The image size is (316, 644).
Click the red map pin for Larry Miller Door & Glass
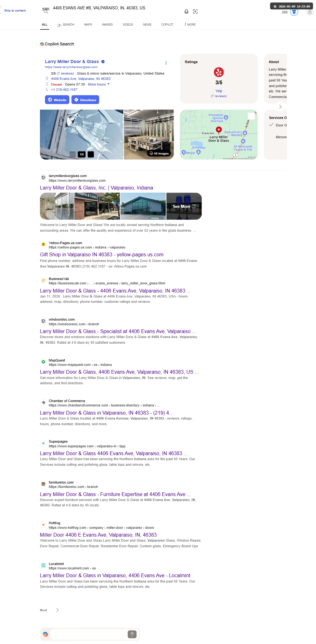219,130
